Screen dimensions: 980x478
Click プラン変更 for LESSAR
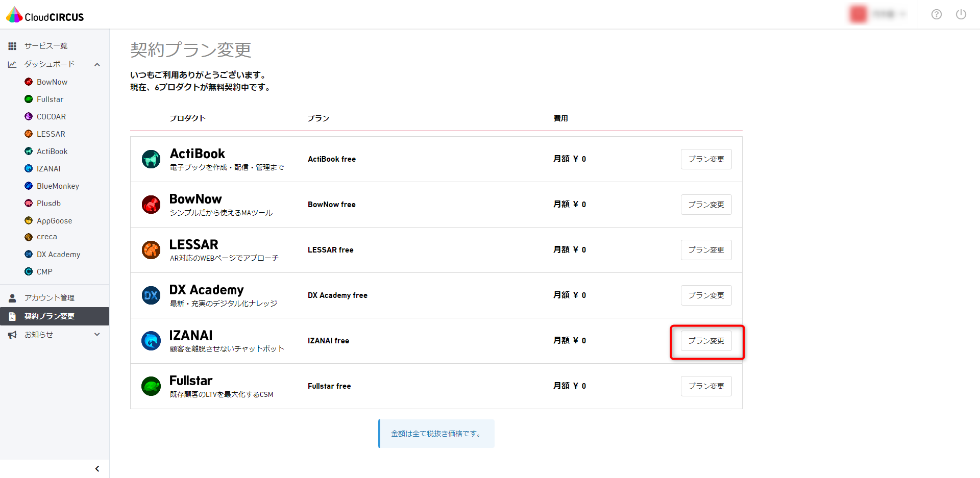coord(706,250)
